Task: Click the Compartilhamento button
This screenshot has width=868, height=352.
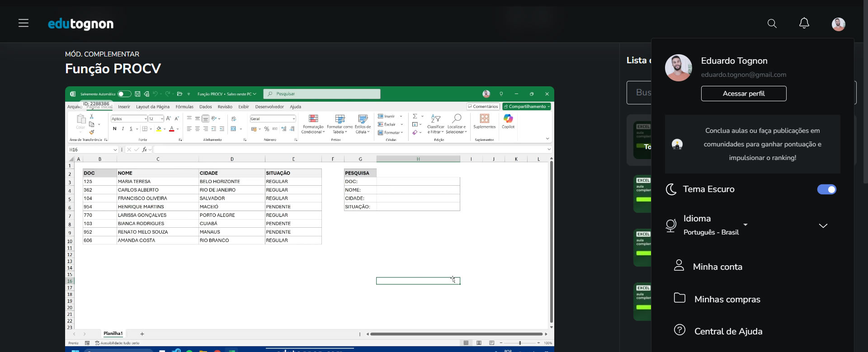Action: tap(527, 107)
